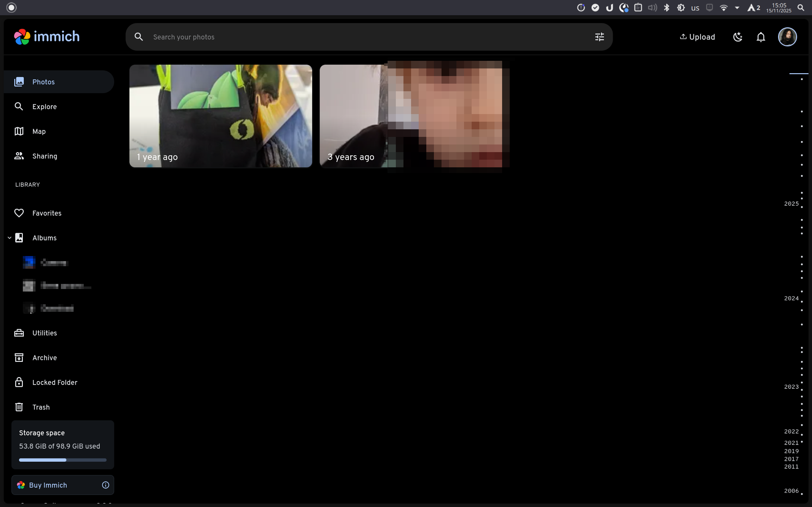This screenshot has height=507, width=812.
Task: Open the notifications bell
Action: tap(761, 37)
